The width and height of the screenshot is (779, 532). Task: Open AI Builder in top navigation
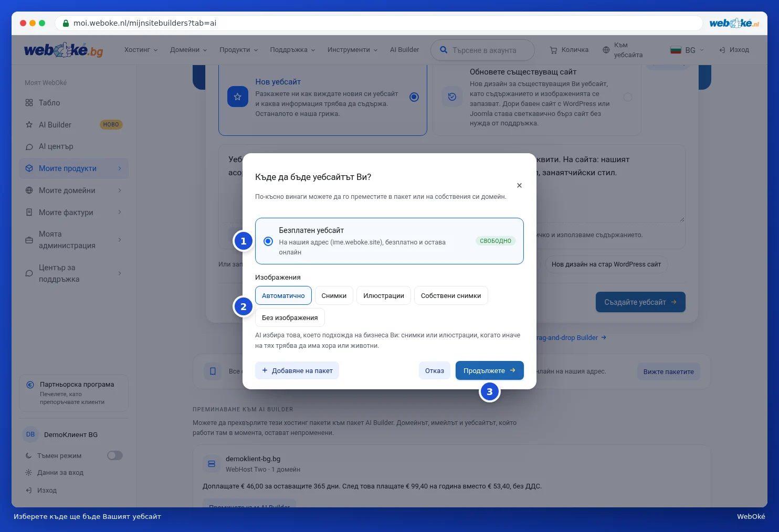pyautogui.click(x=404, y=50)
